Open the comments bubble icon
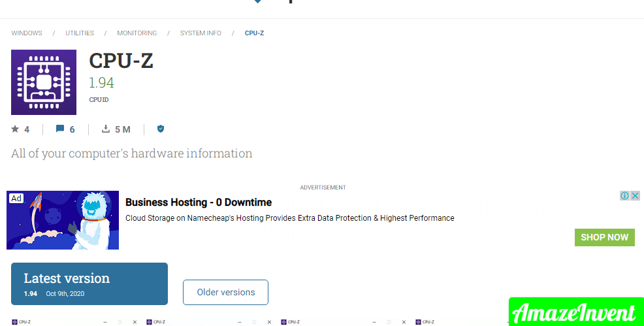Viewport: 644px width, 326px height. 60,129
